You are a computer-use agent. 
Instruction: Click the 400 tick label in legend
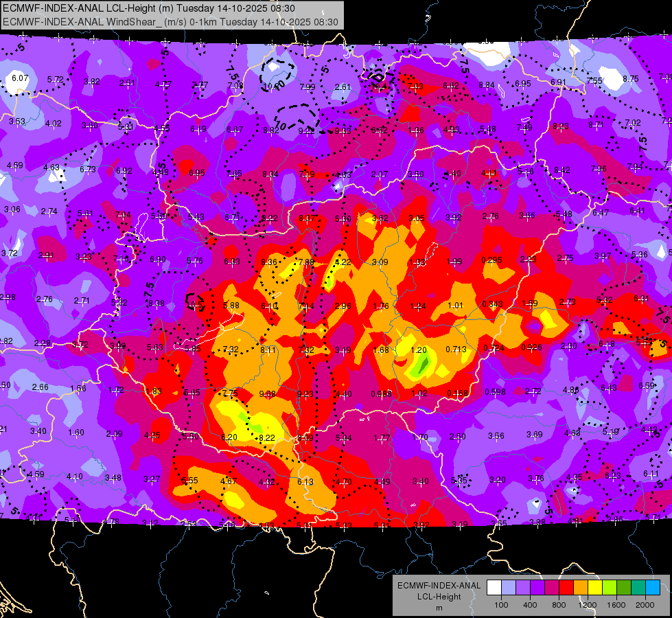pos(530,605)
